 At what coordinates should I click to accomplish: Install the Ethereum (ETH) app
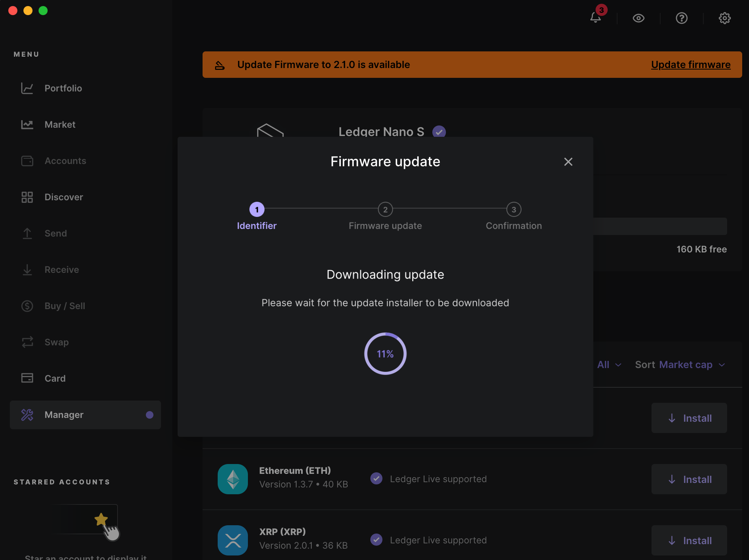(x=689, y=479)
